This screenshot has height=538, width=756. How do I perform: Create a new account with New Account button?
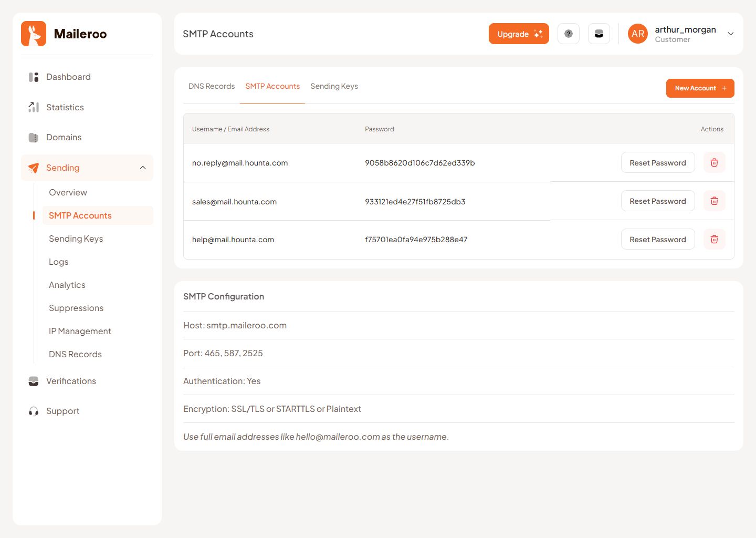point(700,88)
